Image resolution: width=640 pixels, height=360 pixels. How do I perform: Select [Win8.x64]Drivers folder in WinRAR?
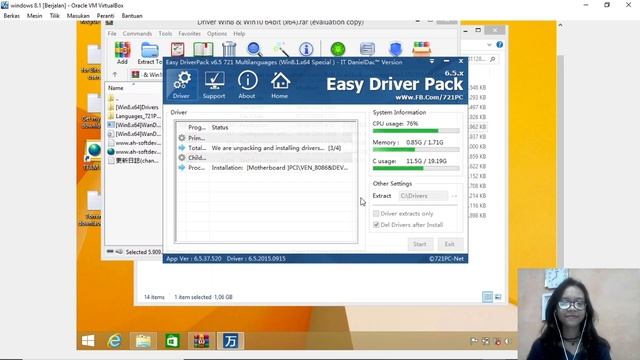pos(133,107)
